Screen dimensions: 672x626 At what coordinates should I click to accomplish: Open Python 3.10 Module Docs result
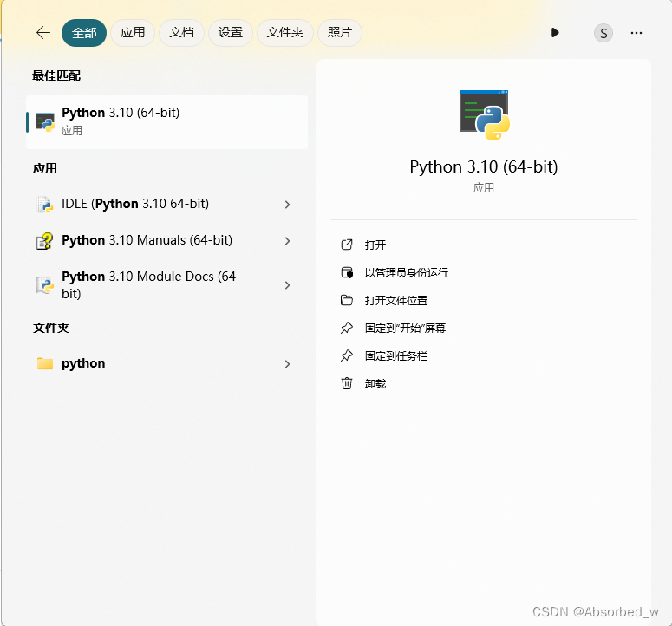point(151,285)
